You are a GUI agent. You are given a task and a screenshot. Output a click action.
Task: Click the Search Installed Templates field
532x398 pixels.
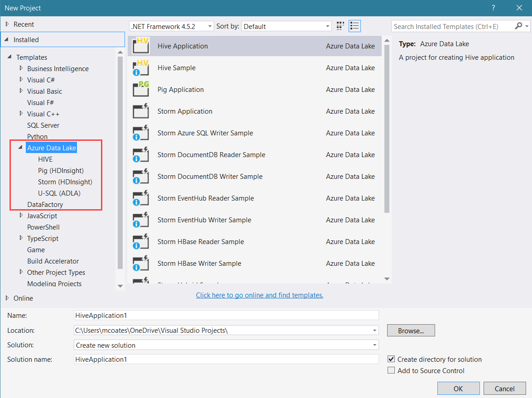[453, 26]
